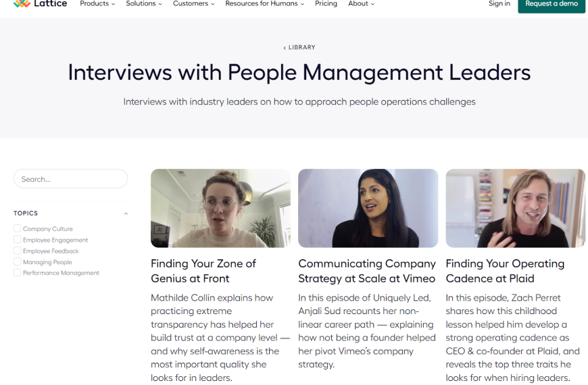Click the Request a demo button

pos(552,5)
